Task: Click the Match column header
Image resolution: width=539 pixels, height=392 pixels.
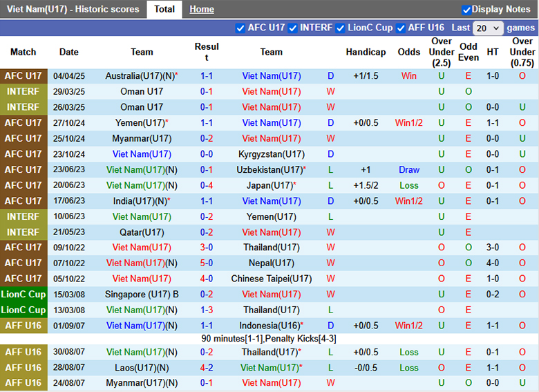Action: [x=23, y=53]
